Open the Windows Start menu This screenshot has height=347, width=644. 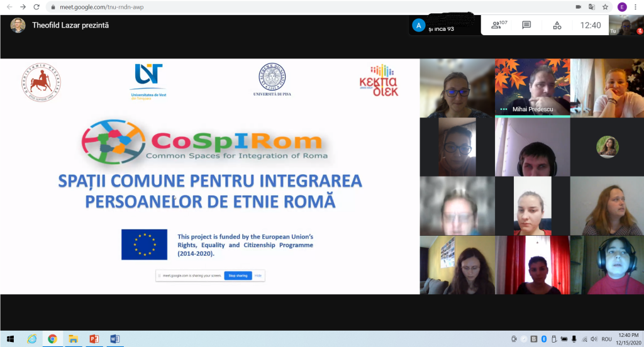click(x=10, y=339)
